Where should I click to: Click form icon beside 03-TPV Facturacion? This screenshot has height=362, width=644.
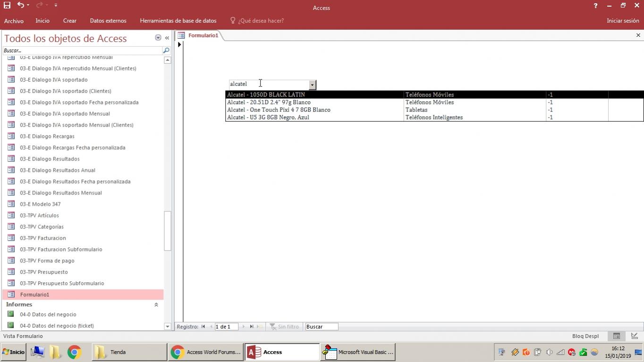click(x=11, y=238)
